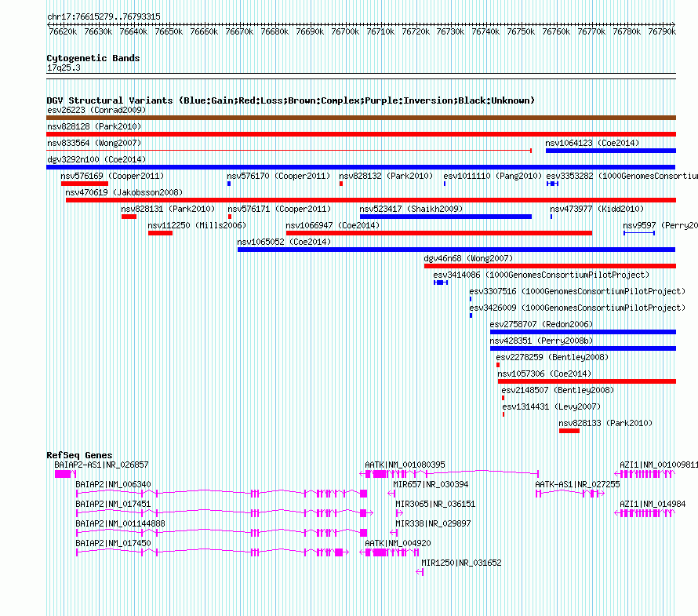698x616 pixels.
Task: Click the 17q25.3 cytogenetic band label
Action: [64, 67]
